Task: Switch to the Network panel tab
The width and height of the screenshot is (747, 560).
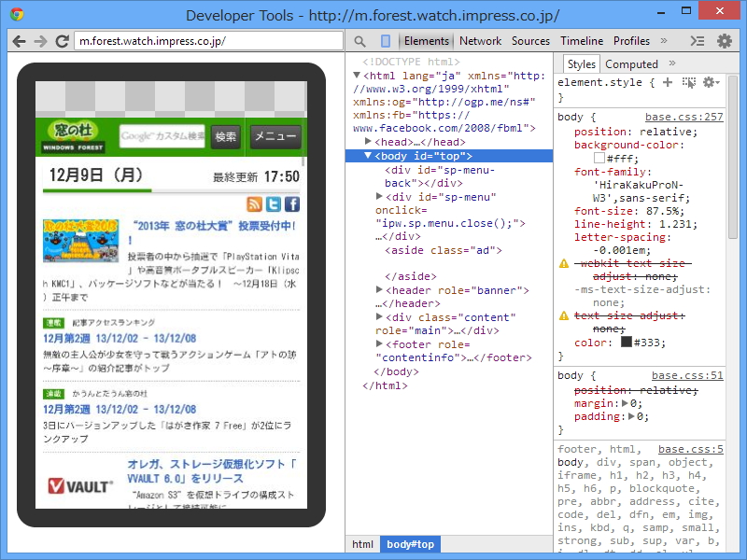Action: 480,41
